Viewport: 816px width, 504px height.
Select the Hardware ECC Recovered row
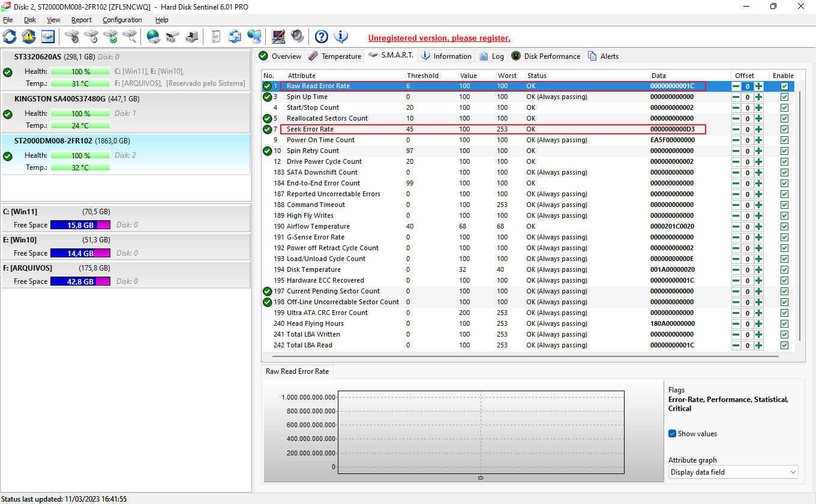point(528,280)
